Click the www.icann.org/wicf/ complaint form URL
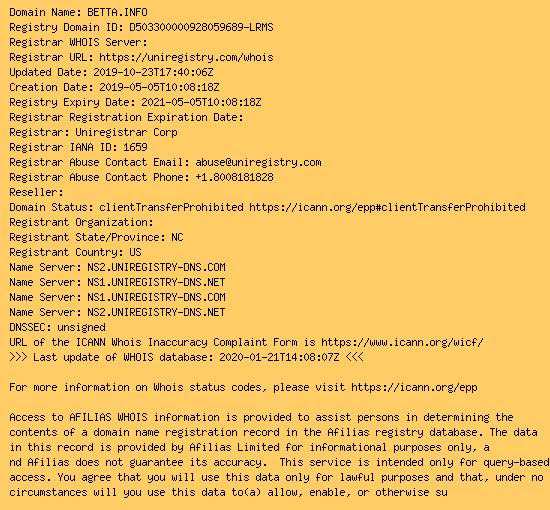Screen dimensions: 550x510 402,342
